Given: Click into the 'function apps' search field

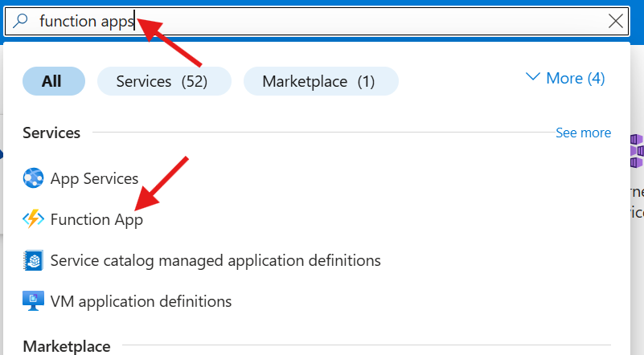Looking at the screenshot, I should click(322, 22).
